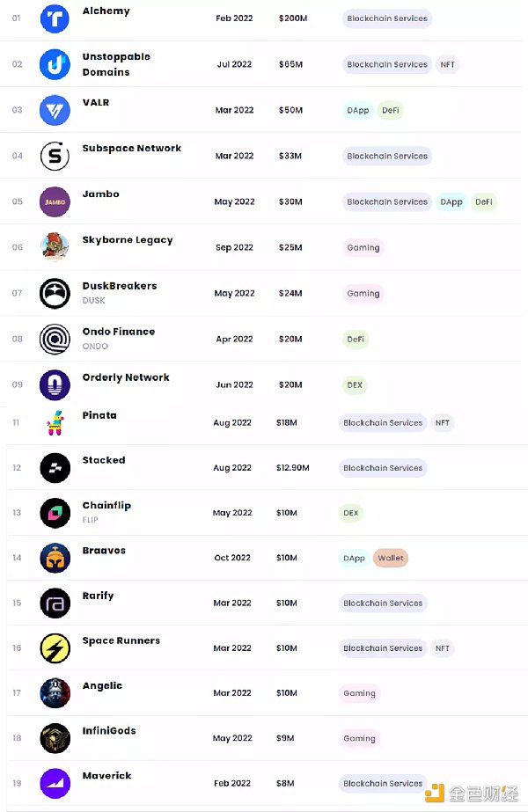Select the Space Runners lightning icon
The height and width of the screenshot is (812, 528).
point(55,648)
